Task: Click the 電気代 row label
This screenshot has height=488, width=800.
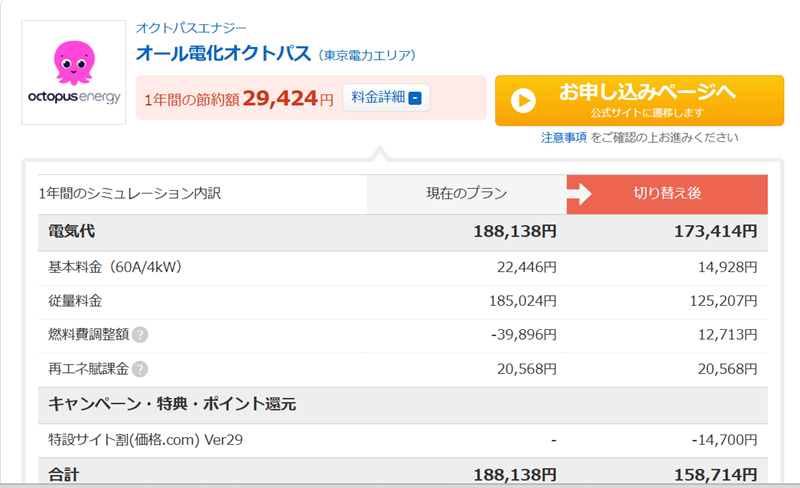Action: pos(71,231)
